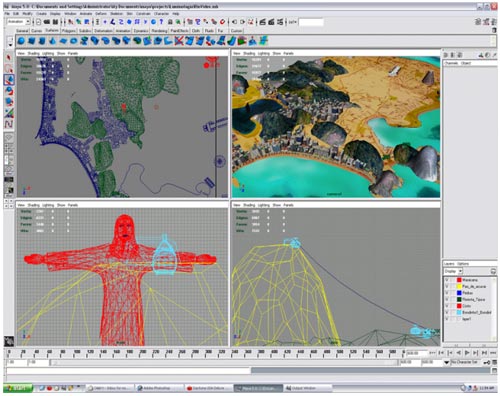Choose the Lasso select tool
Image resolution: width=500 pixels, height=396 pixels.
tap(9, 69)
